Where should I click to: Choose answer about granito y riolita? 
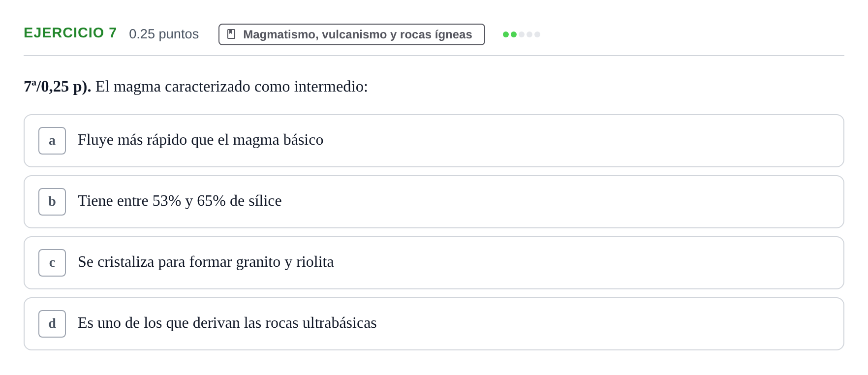434,263
